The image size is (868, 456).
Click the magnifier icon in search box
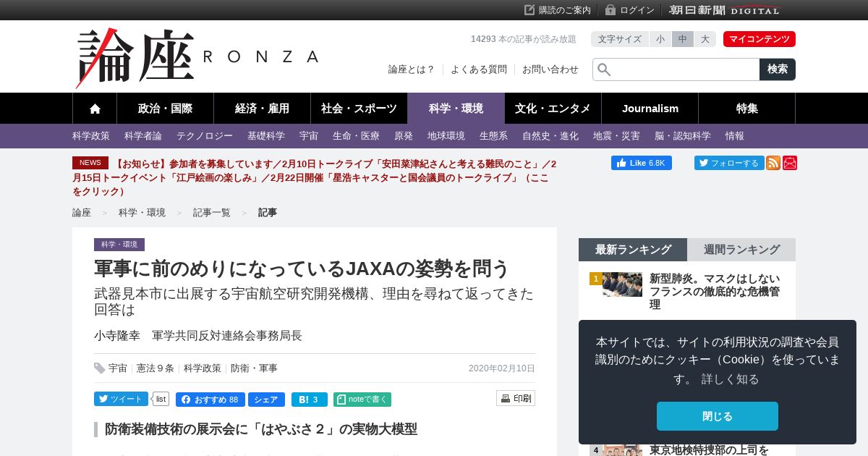(x=604, y=69)
